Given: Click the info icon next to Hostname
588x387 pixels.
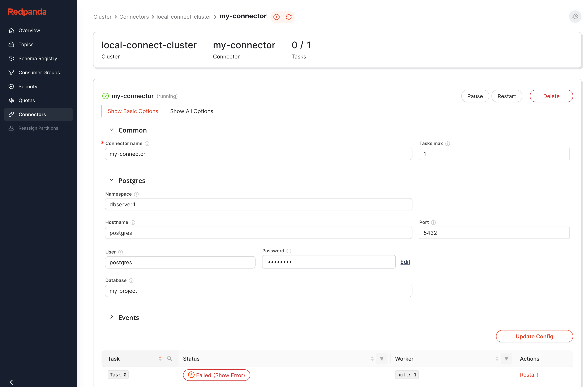Looking at the screenshot, I should tap(133, 222).
